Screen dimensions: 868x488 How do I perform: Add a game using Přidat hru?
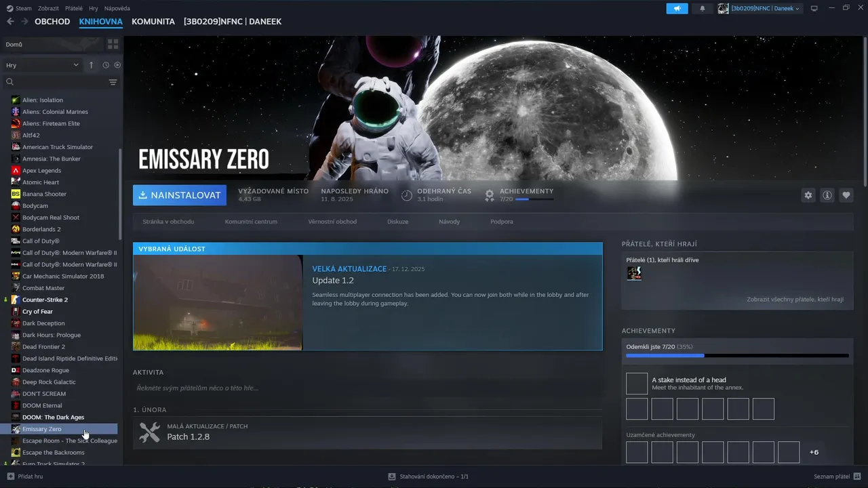(x=25, y=476)
